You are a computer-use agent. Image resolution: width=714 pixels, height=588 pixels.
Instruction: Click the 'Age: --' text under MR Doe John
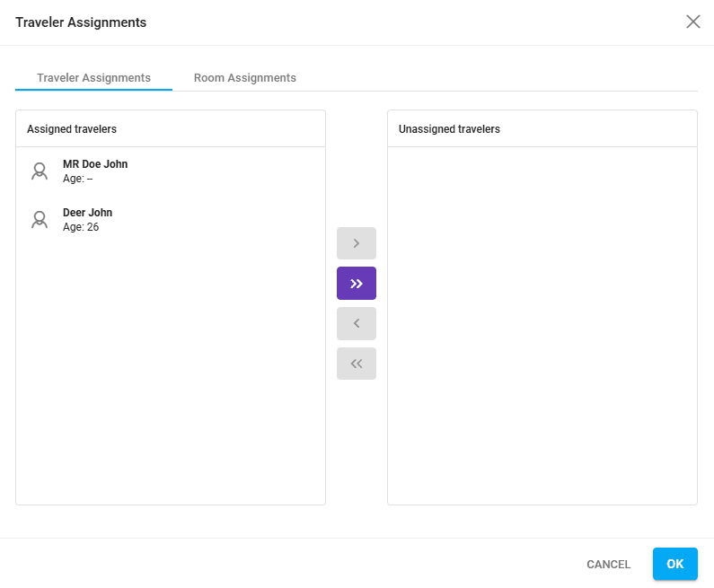pos(78,179)
